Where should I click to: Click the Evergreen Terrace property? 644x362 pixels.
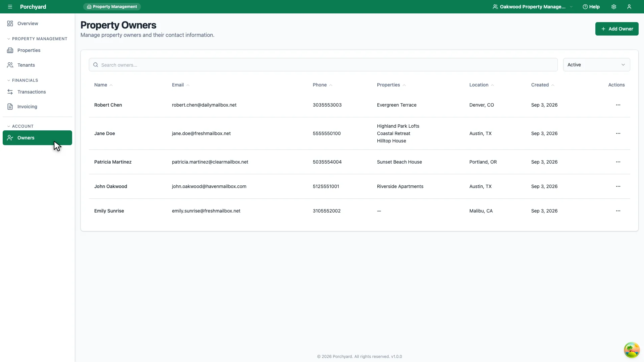pyautogui.click(x=396, y=105)
